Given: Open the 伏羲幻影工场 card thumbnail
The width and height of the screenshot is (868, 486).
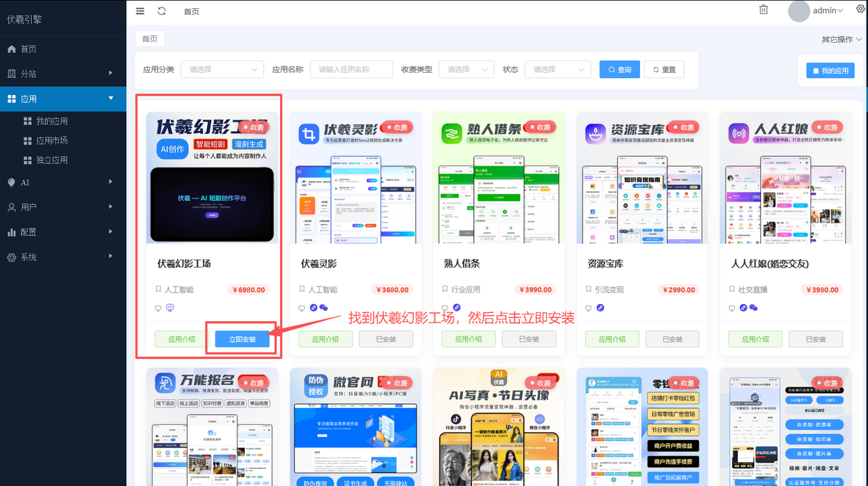Looking at the screenshot, I should [x=212, y=178].
